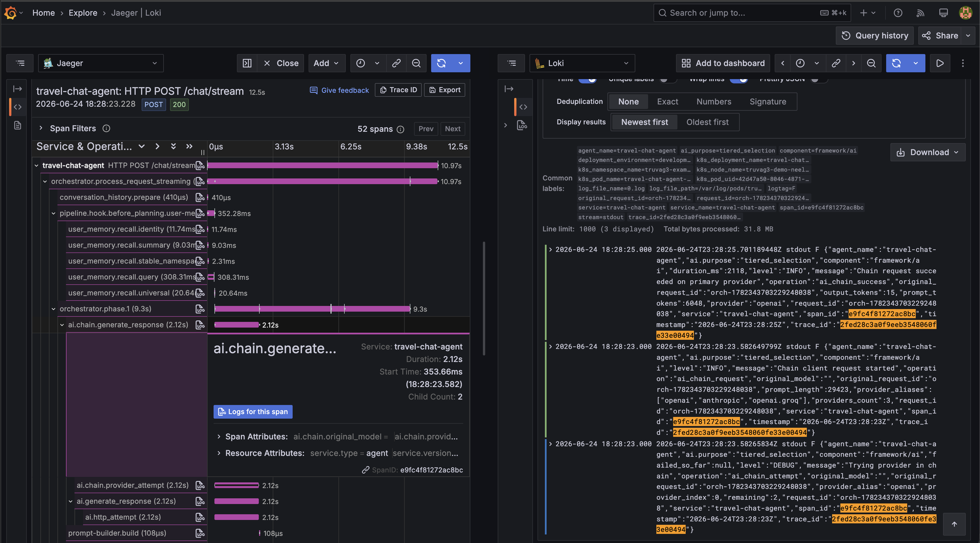This screenshot has height=543, width=980.
Task: Click the Close pane button
Action: [x=281, y=63]
